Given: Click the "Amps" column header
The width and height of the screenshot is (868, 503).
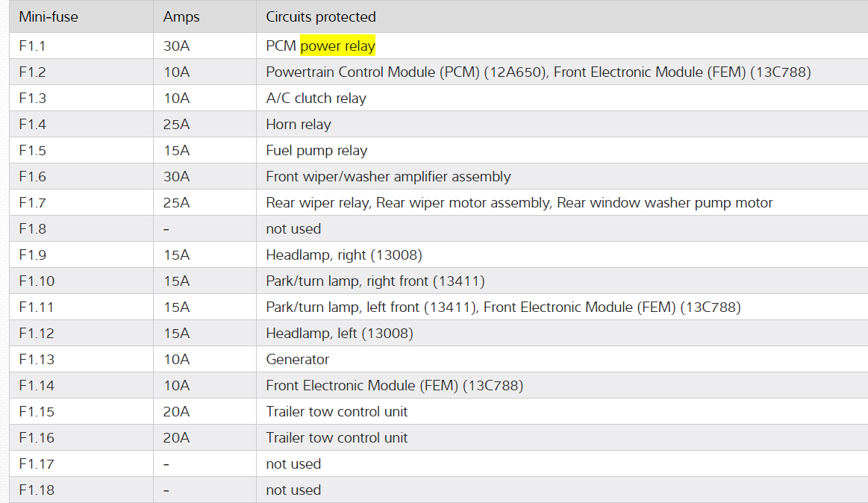Looking at the screenshot, I should pyautogui.click(x=181, y=16).
